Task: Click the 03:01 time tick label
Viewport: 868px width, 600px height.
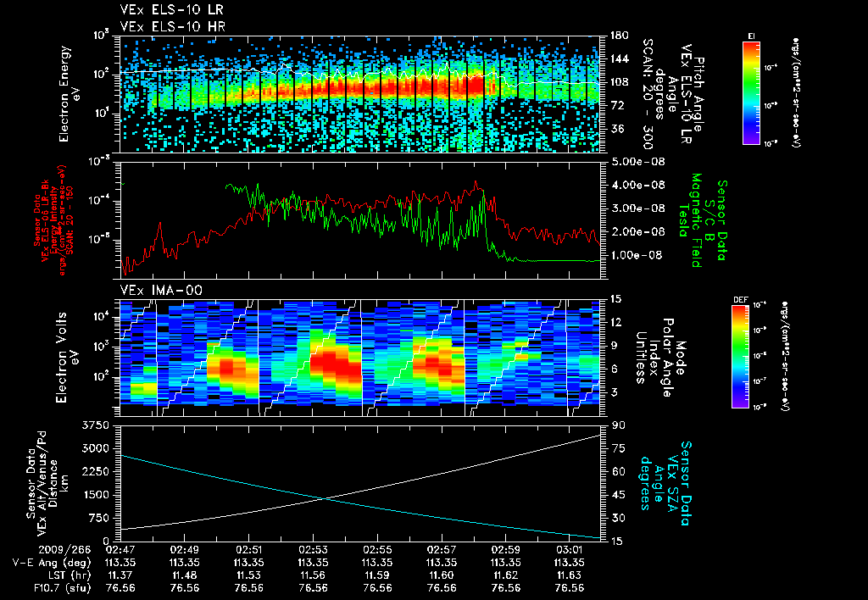Action: point(570,550)
